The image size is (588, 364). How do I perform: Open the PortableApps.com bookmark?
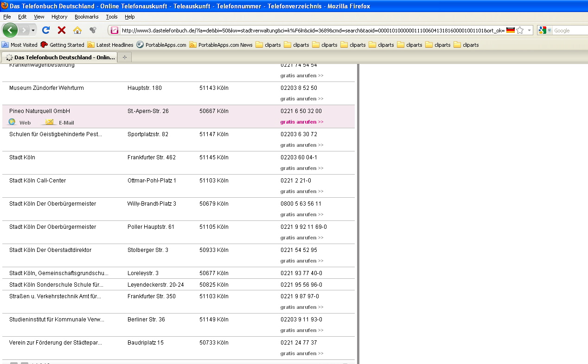click(161, 45)
